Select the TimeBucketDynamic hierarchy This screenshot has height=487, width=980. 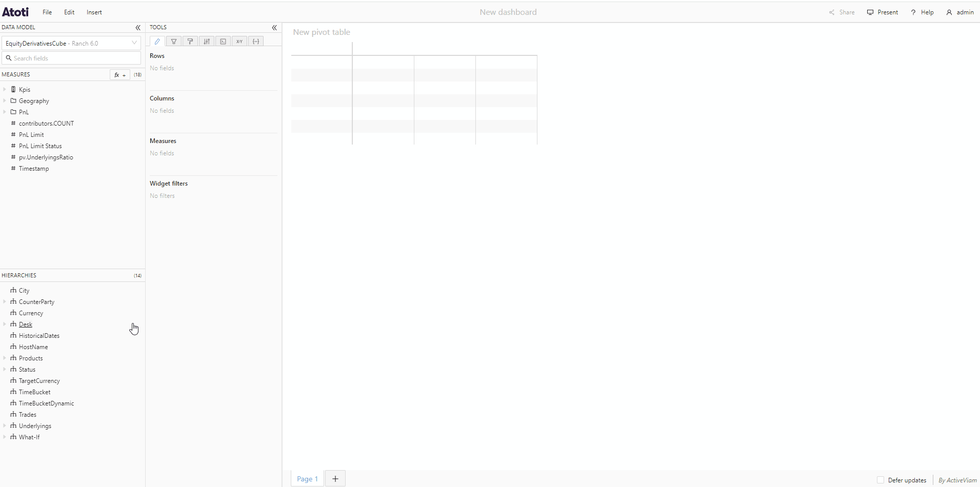coord(46,403)
